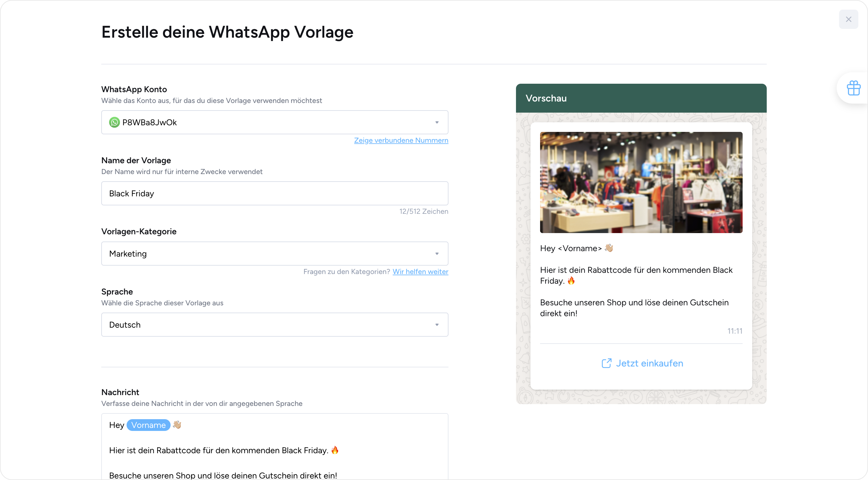Open the Wir helfen weiter link
The width and height of the screenshot is (868, 480).
(x=420, y=272)
